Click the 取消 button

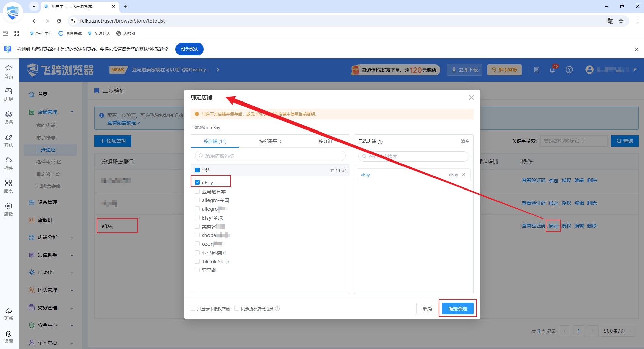(427, 309)
